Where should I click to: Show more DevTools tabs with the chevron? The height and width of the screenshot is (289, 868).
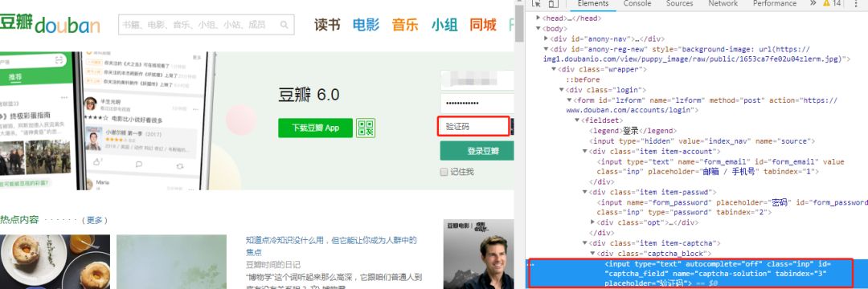pos(813,3)
